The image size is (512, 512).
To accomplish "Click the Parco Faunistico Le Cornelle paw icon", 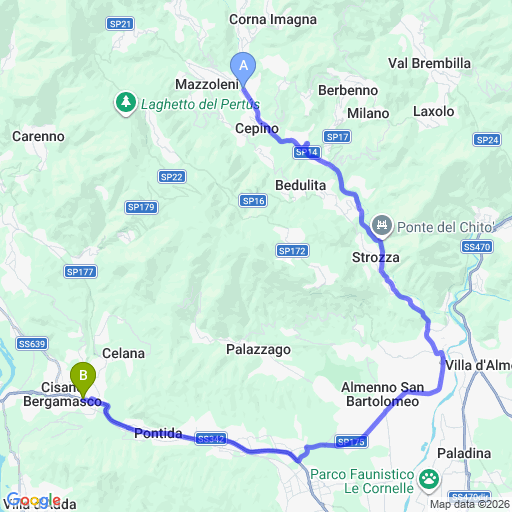I will pyautogui.click(x=429, y=480).
